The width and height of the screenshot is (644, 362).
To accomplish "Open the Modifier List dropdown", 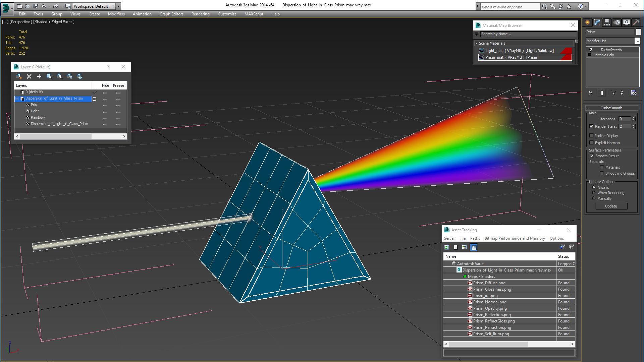I will tap(637, 41).
